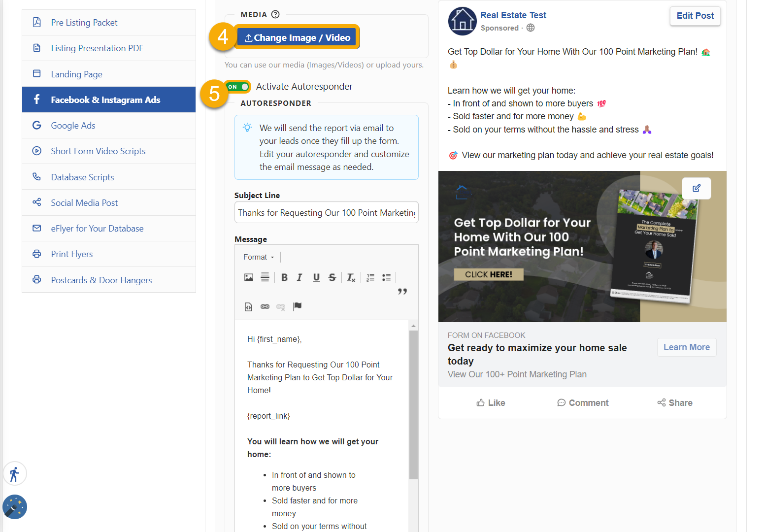Insert an image in the email editor
This screenshot has width=765, height=532.
tap(248, 277)
